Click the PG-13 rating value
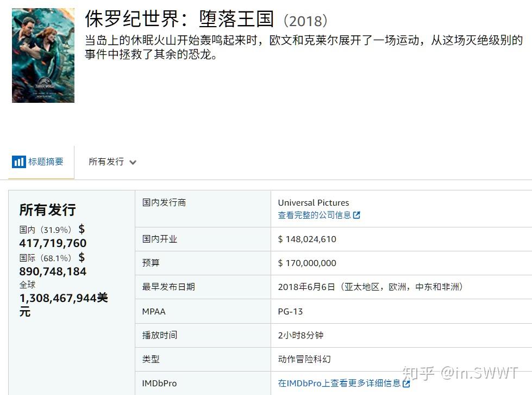 pyautogui.click(x=290, y=311)
